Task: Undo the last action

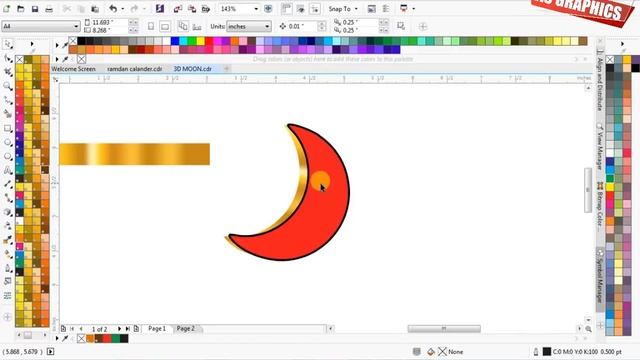Action: 113,9
